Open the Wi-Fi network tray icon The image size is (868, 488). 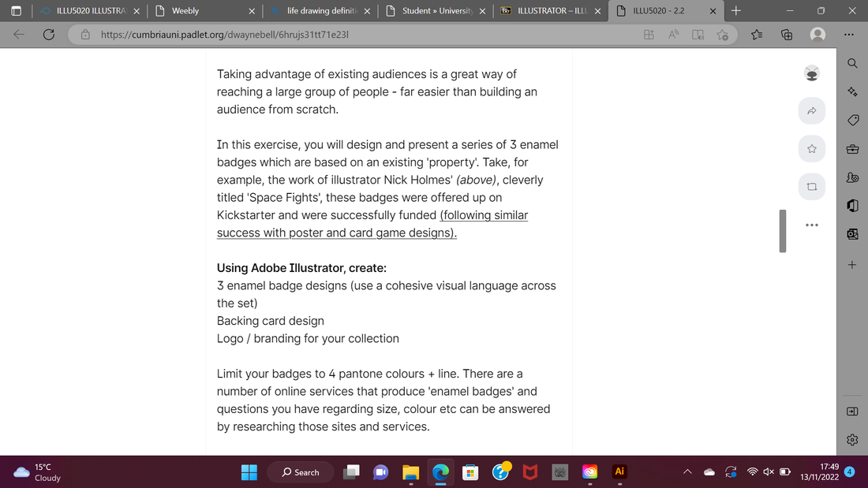[752, 472]
